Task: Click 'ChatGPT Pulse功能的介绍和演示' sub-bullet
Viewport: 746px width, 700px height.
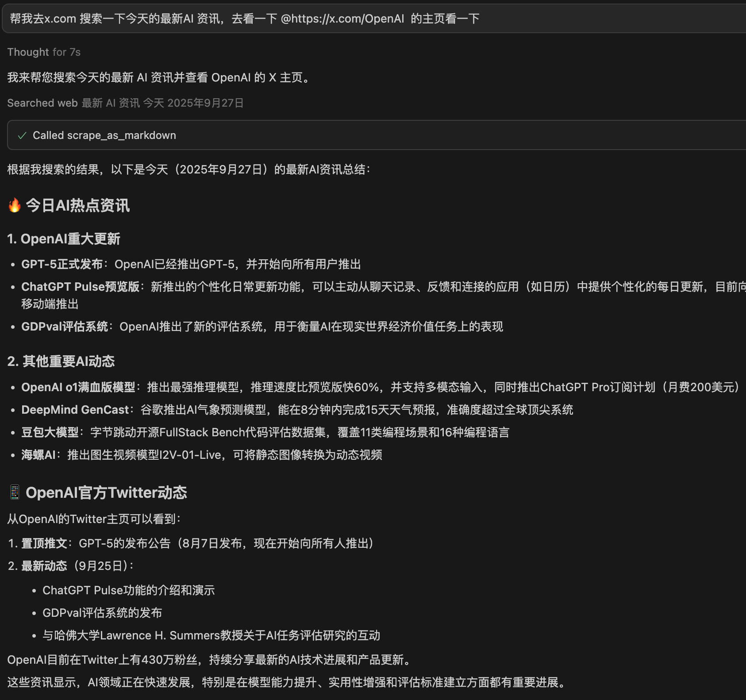Action: (x=129, y=590)
